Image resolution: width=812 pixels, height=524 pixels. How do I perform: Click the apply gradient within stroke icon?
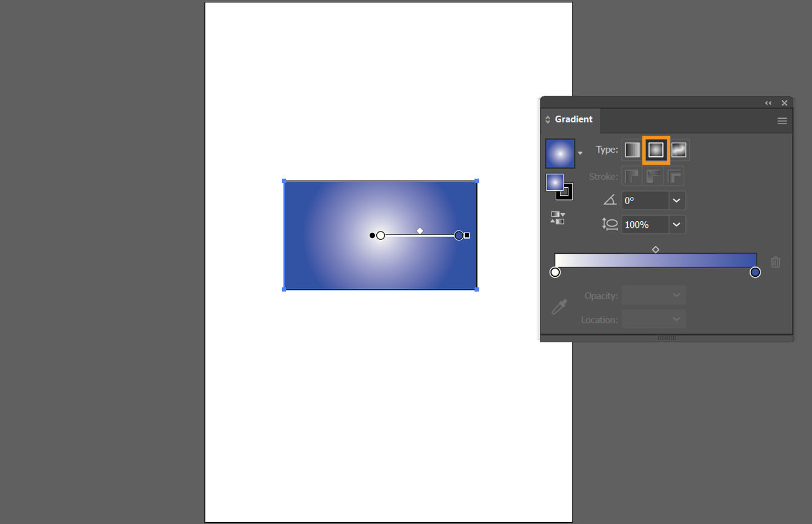[x=632, y=176]
